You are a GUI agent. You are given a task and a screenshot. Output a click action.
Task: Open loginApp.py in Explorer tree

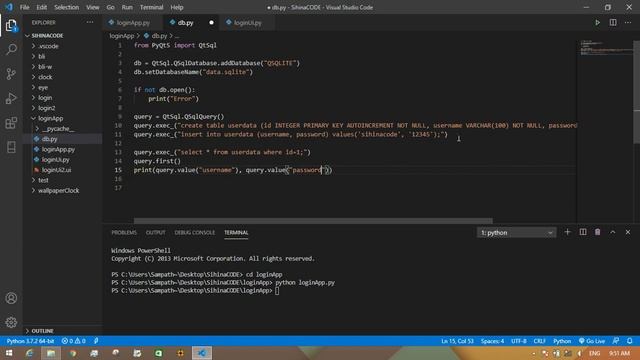[x=58, y=149]
